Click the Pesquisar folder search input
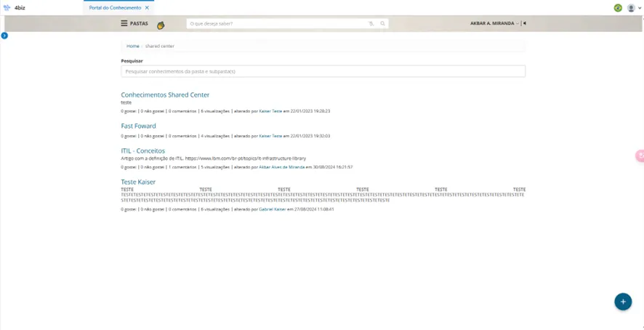 pos(323,71)
